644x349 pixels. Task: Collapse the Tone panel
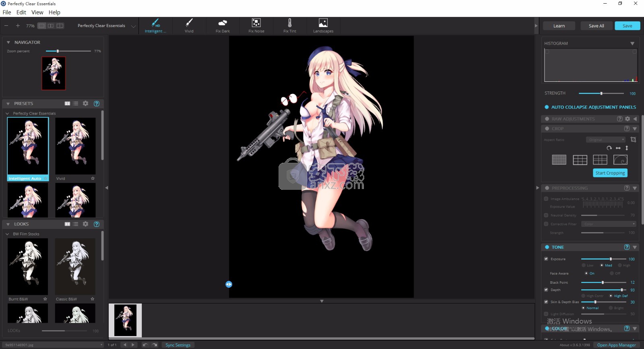[635, 247]
